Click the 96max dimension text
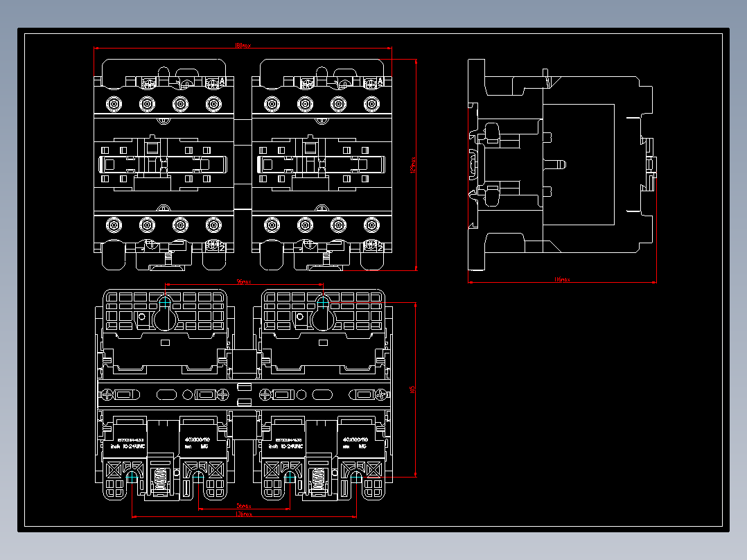The image size is (747, 560). pos(244,281)
